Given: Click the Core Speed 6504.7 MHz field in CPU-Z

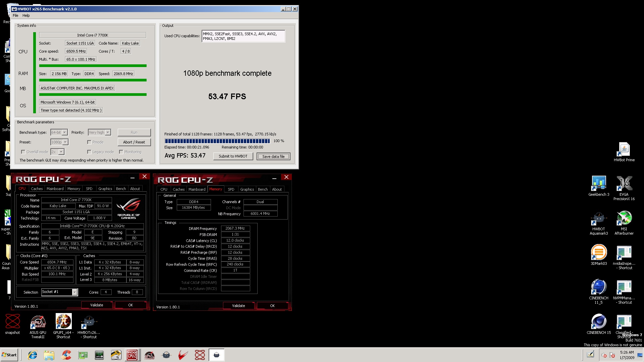Looking at the screenshot, I should click(x=57, y=262).
